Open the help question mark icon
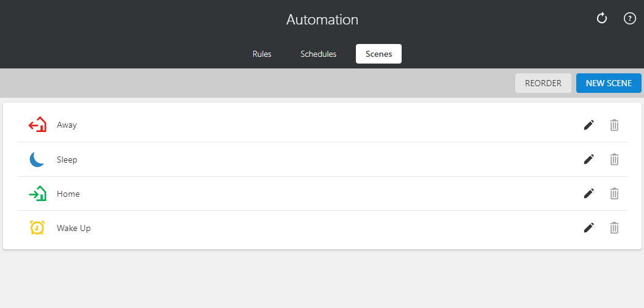This screenshot has width=644, height=308. (x=629, y=18)
